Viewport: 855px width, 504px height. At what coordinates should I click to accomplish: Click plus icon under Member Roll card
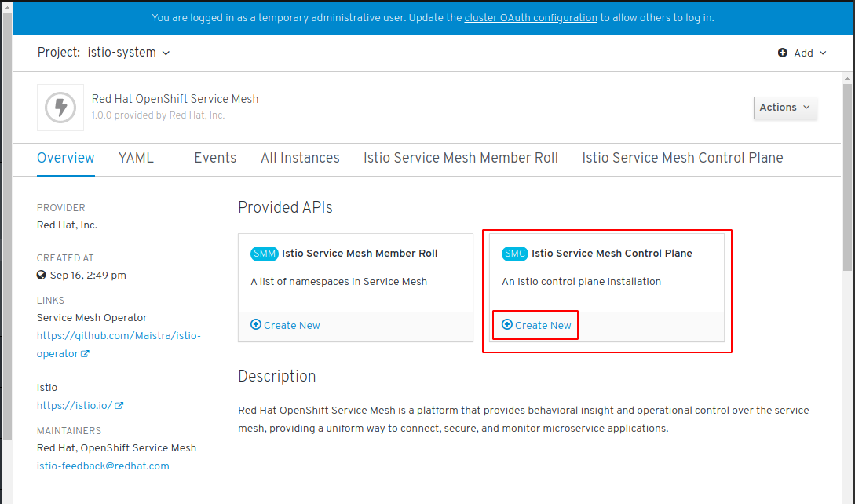click(256, 324)
